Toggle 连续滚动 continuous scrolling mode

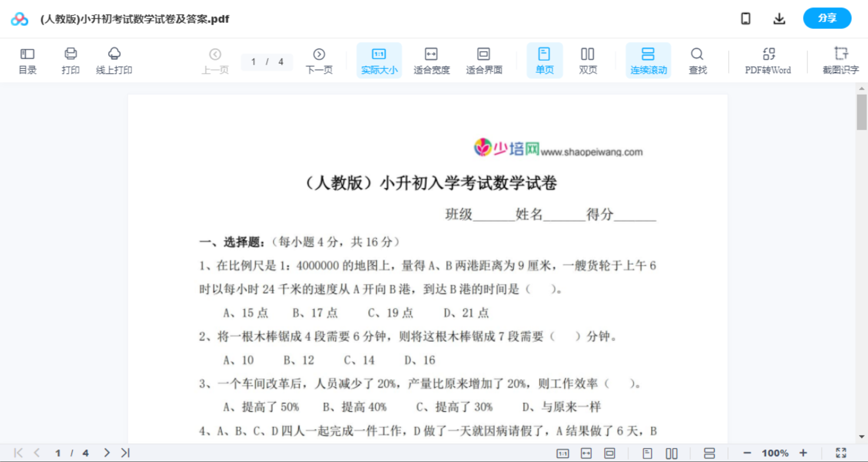point(648,60)
